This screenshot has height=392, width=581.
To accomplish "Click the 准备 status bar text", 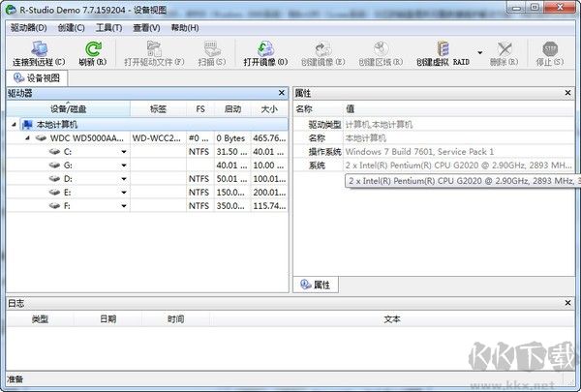I will click(15, 379).
